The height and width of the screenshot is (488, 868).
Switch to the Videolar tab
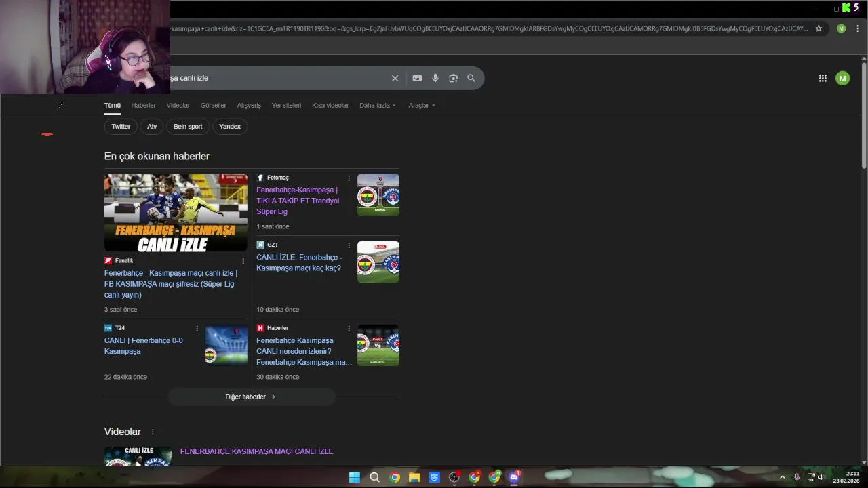pos(178,106)
